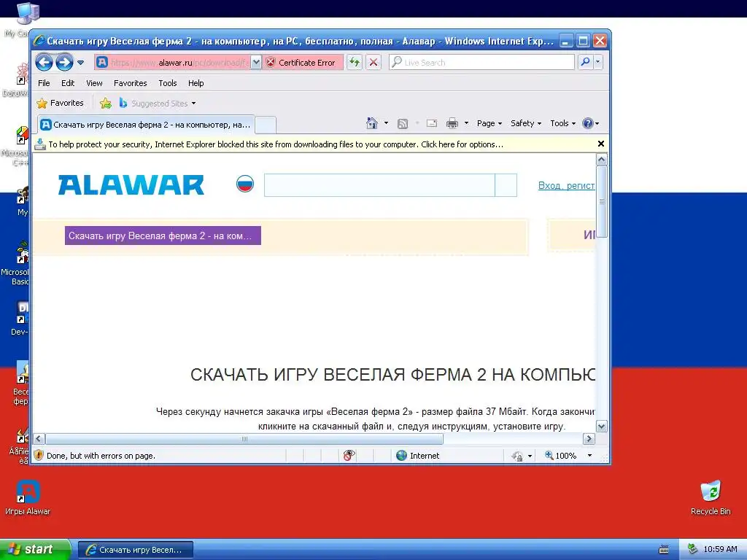Click the information bar download warning
The height and width of the screenshot is (560, 747).
click(275, 144)
